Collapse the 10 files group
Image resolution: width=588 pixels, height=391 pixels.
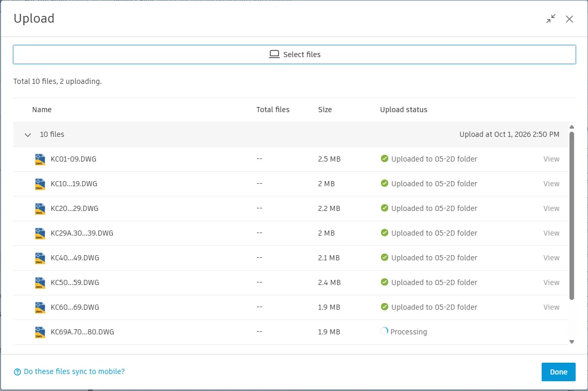(x=28, y=135)
